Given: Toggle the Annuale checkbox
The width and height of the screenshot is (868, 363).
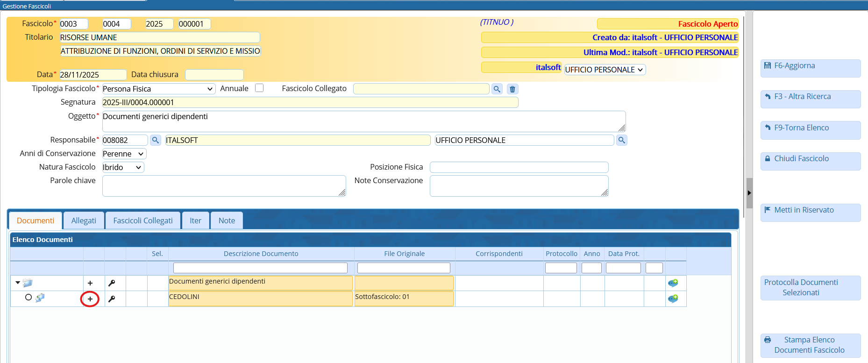Looking at the screenshot, I should click(x=259, y=88).
